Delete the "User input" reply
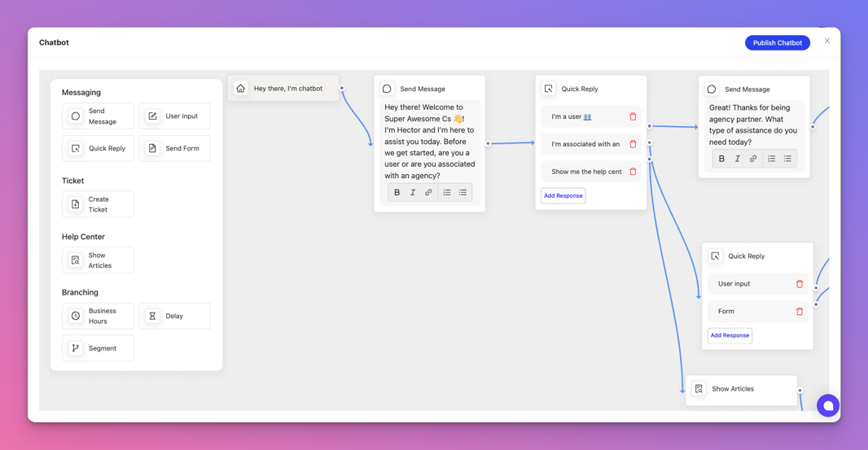868x450 pixels. [x=800, y=284]
